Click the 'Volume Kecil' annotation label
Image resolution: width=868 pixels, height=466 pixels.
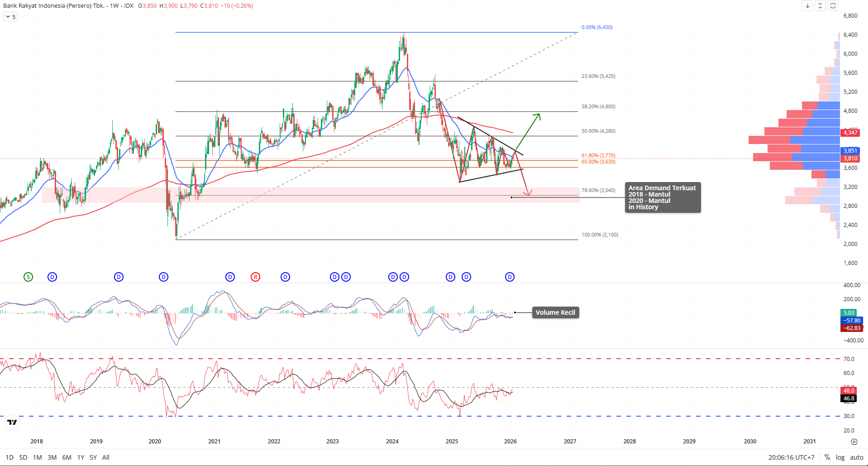(555, 312)
